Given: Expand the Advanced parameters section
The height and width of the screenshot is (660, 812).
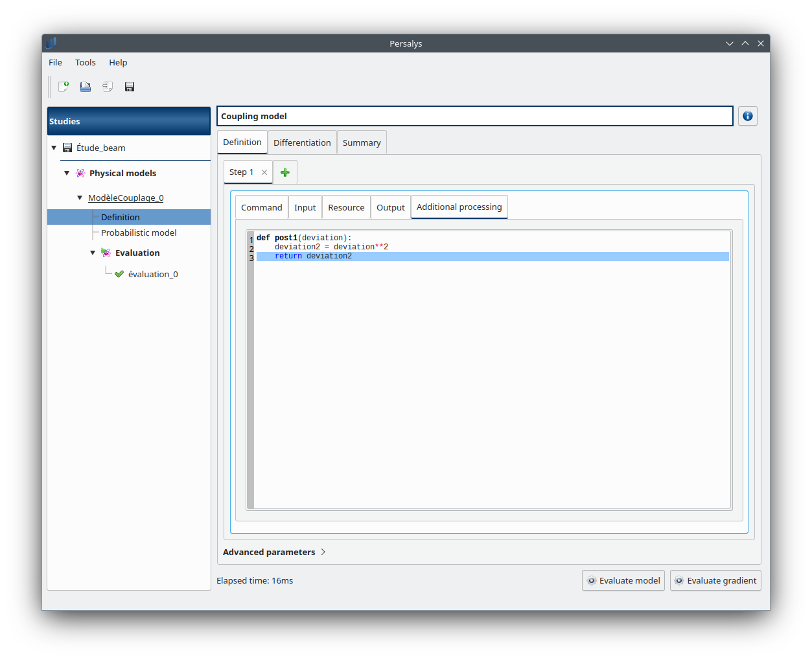Looking at the screenshot, I should click(x=323, y=552).
